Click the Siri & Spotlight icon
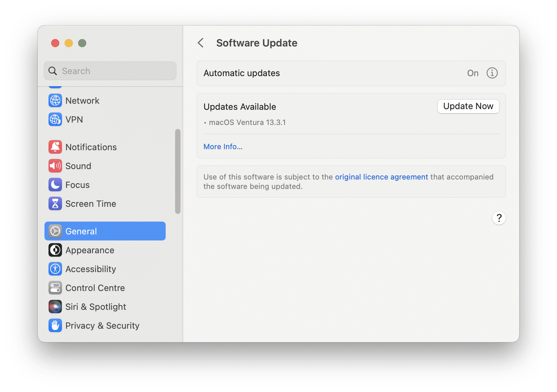 tap(55, 306)
